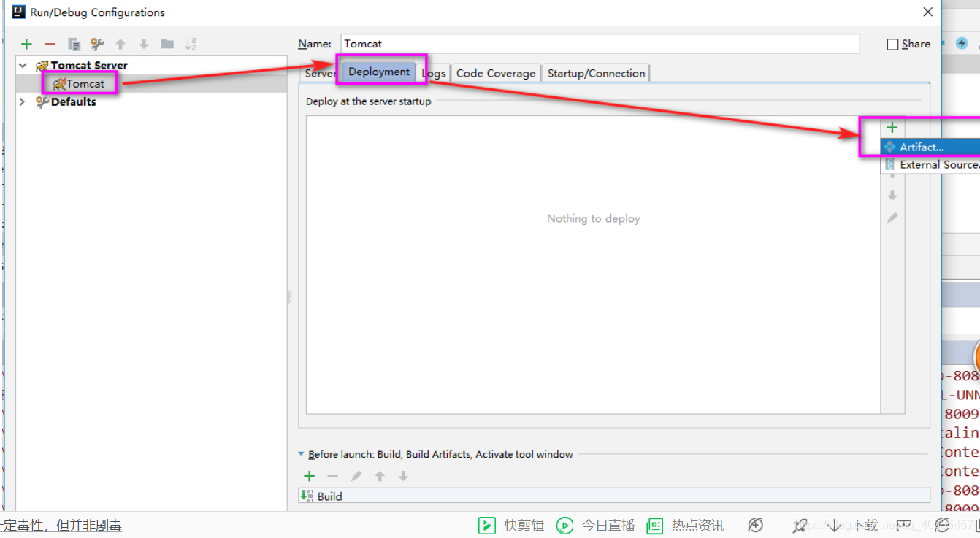Move before-launch task down
This screenshot has width=980, height=538.
point(403,476)
